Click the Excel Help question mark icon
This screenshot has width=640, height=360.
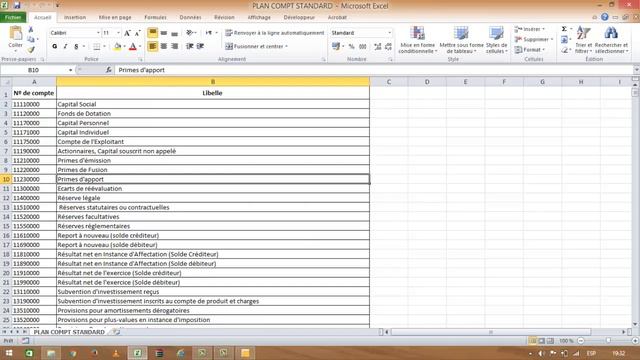coord(604,17)
